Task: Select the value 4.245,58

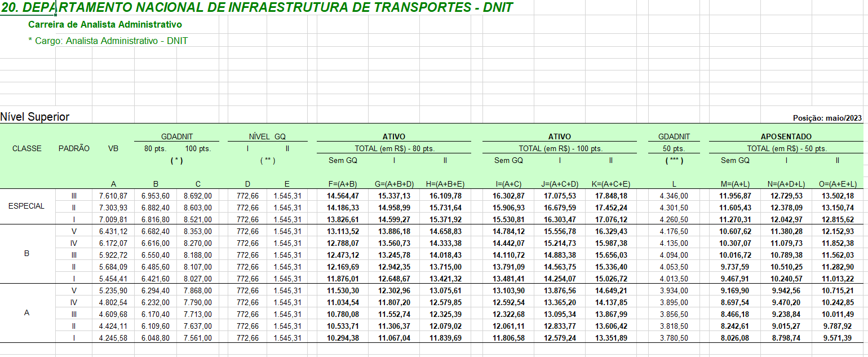Action: point(113,338)
